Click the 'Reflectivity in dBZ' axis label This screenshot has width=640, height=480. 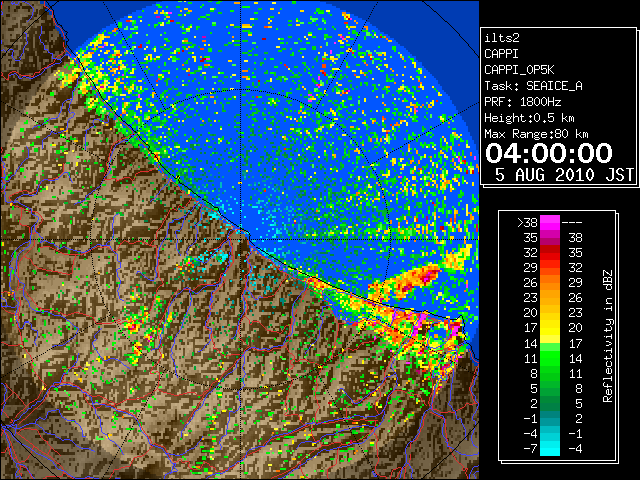[x=608, y=336]
